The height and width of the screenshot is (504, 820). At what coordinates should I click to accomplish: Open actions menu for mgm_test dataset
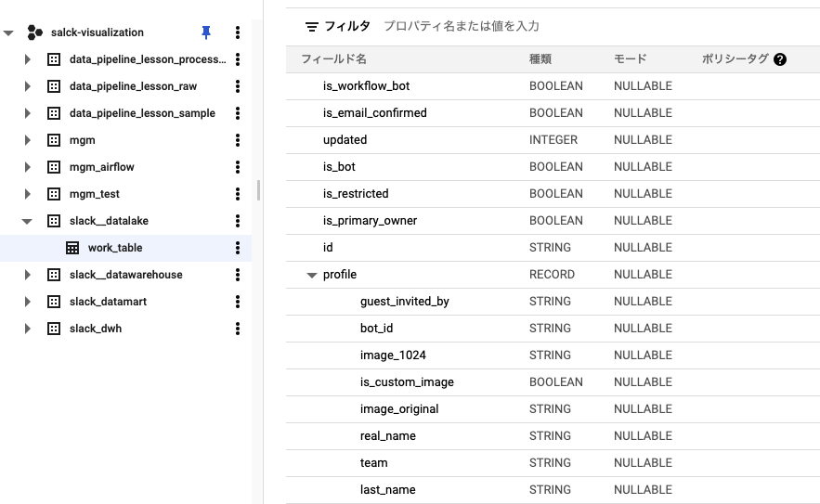pyautogui.click(x=238, y=194)
